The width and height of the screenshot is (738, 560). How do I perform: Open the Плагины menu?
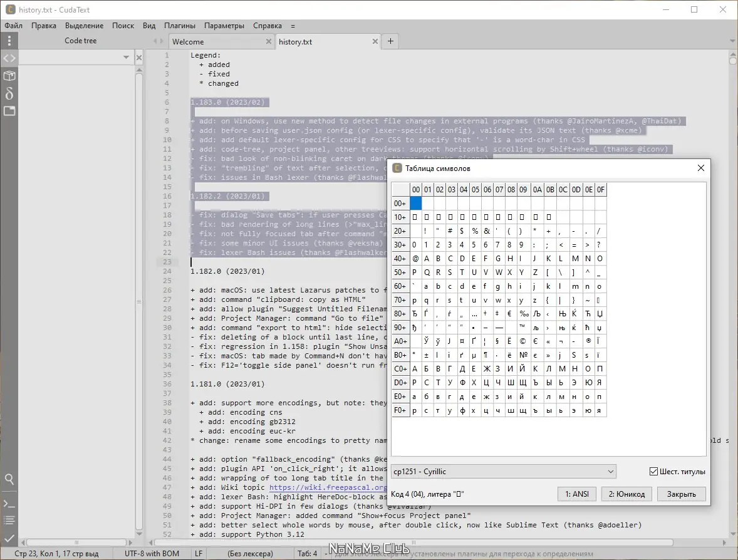[180, 26]
